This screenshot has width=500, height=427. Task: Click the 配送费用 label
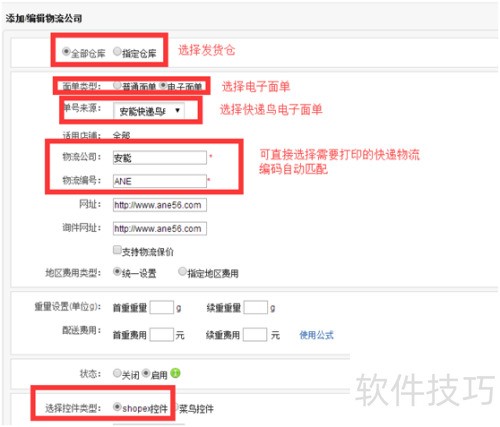(82, 330)
